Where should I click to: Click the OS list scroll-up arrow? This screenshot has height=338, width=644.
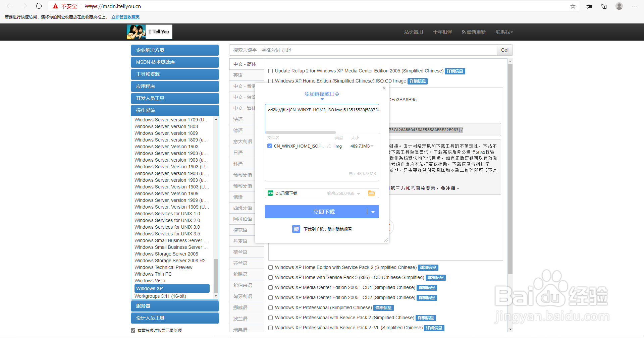[x=216, y=119]
